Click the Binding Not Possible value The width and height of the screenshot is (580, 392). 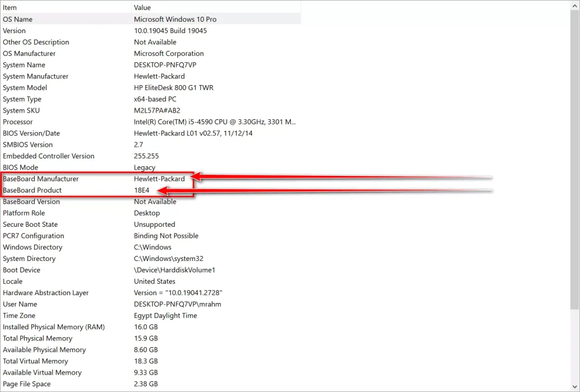pos(166,236)
